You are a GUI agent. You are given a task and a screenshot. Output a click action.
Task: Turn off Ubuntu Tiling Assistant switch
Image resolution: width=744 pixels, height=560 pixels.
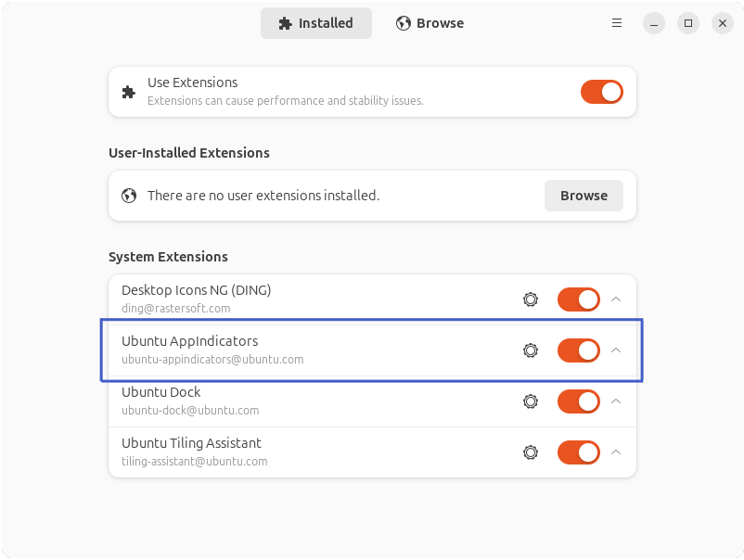point(578,452)
